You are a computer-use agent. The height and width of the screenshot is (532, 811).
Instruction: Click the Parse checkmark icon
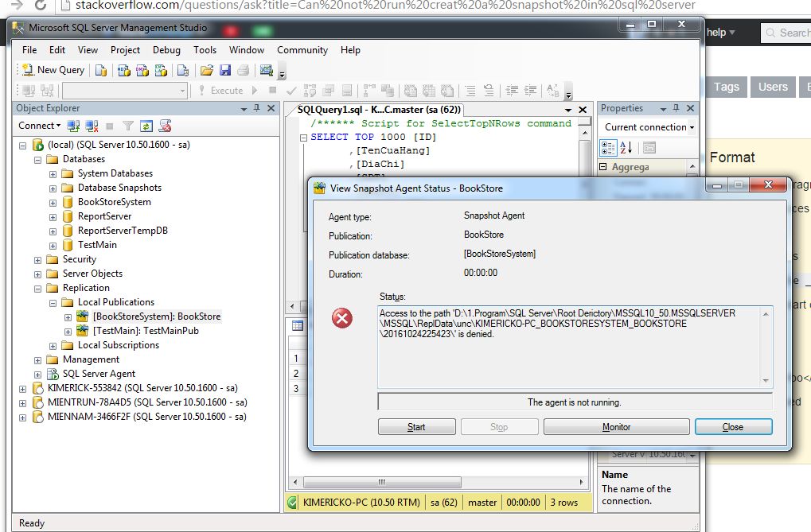pos(291,91)
